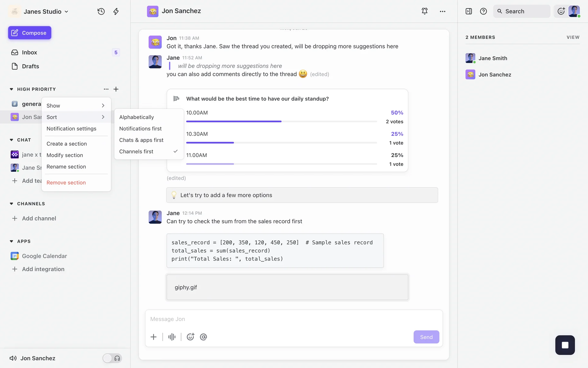588x368 pixels.
Task: Open the help question mark icon
Action: [x=483, y=11]
